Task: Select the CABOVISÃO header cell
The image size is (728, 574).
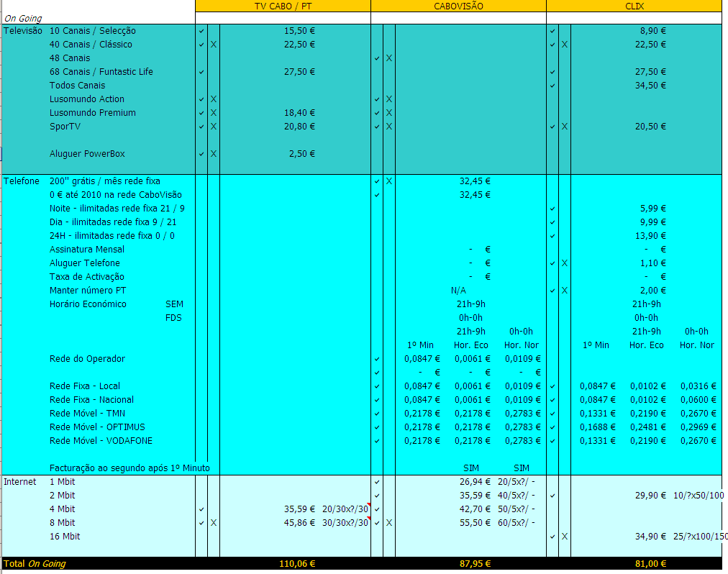Action: [x=459, y=6]
